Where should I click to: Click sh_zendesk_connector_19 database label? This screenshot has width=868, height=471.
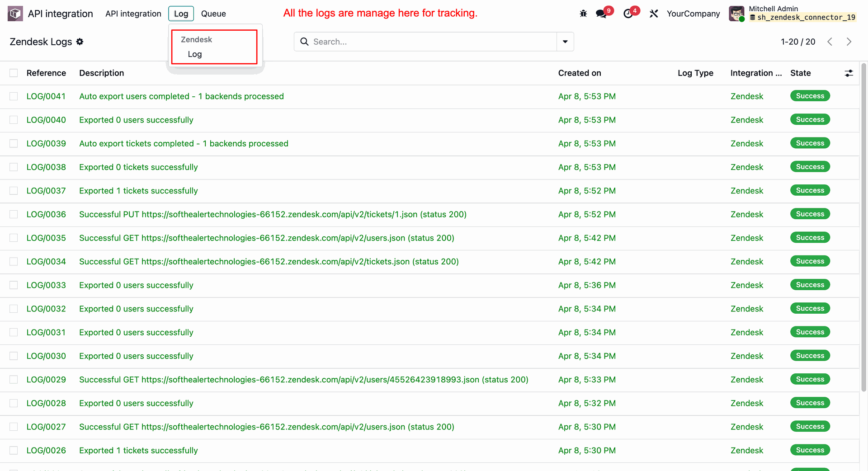(x=802, y=18)
